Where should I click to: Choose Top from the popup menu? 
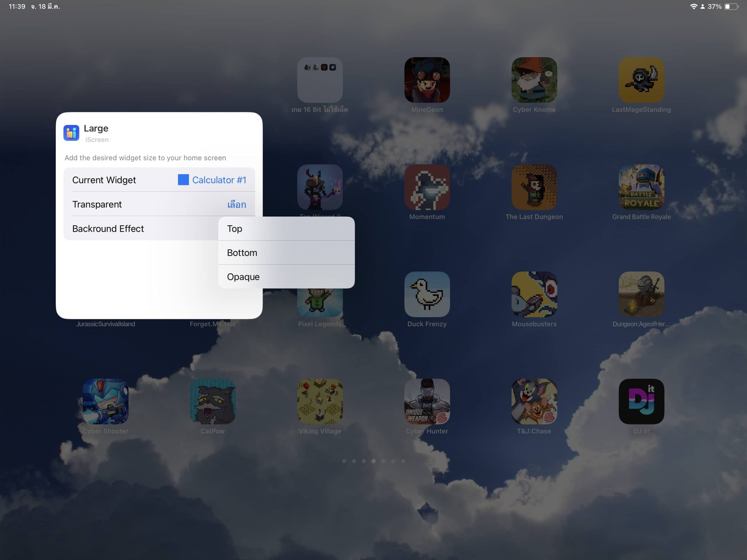click(x=286, y=229)
